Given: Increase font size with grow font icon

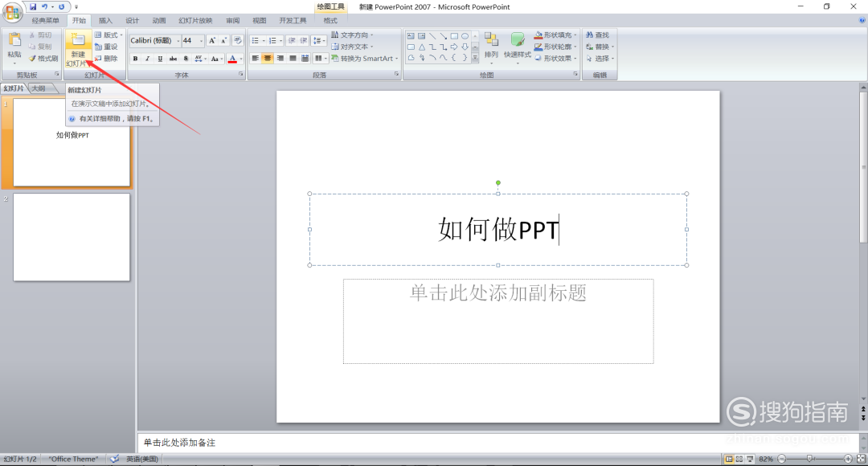Looking at the screenshot, I should click(x=212, y=40).
